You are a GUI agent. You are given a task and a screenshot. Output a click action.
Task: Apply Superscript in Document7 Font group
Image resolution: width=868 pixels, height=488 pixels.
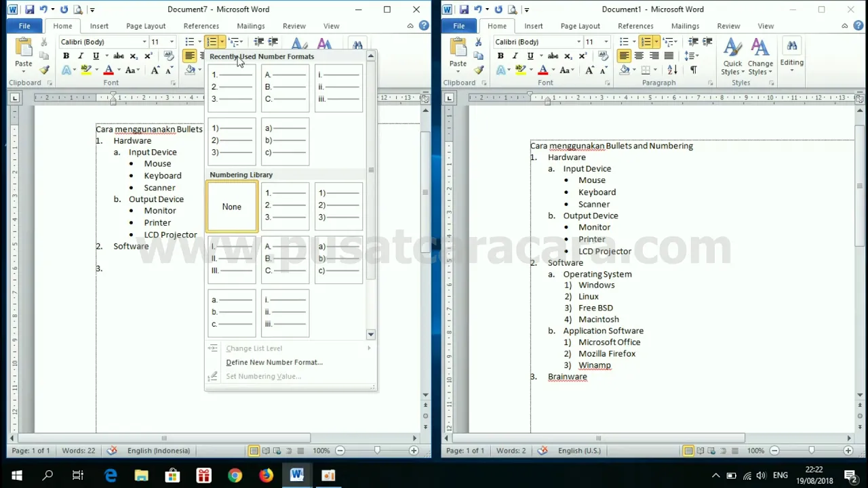click(148, 56)
